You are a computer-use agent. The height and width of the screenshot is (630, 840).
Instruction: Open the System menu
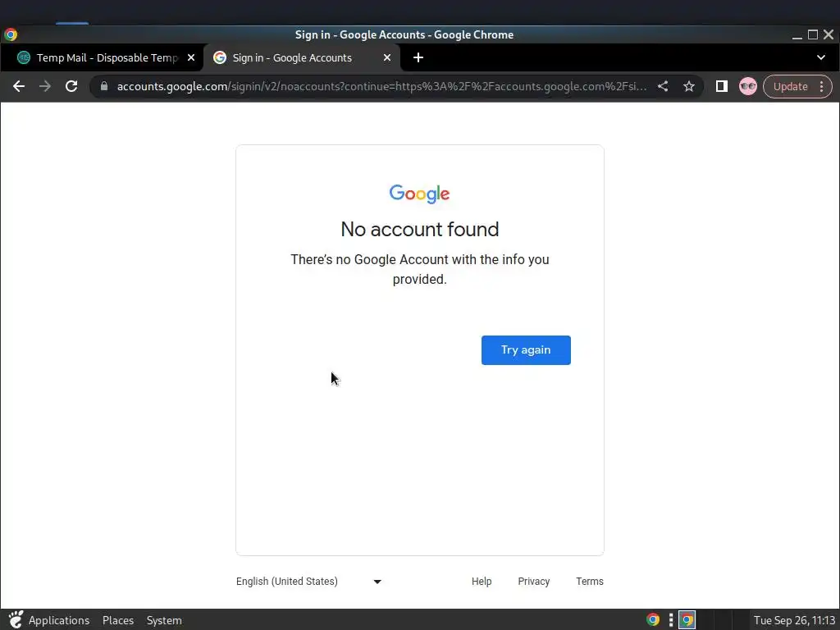164,620
